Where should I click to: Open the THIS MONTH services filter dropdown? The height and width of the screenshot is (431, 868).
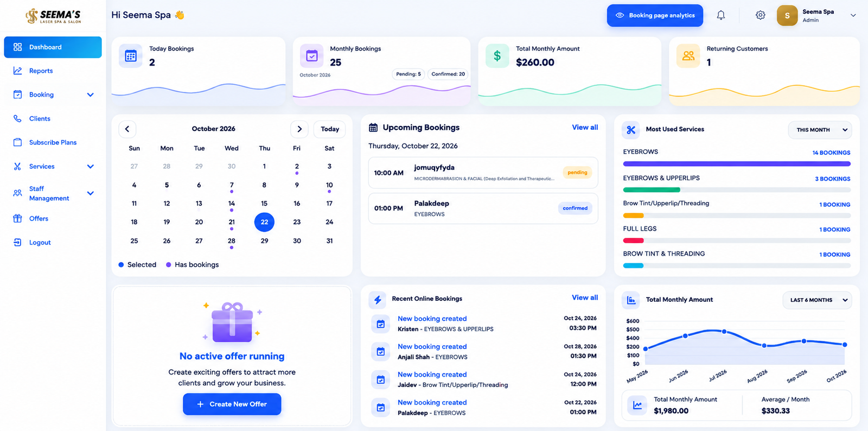(820, 130)
